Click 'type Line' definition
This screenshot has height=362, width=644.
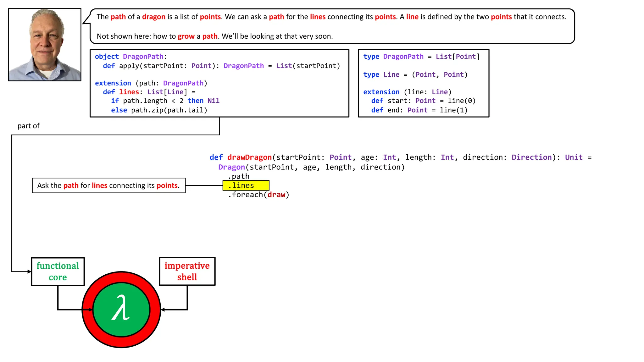coord(381,74)
